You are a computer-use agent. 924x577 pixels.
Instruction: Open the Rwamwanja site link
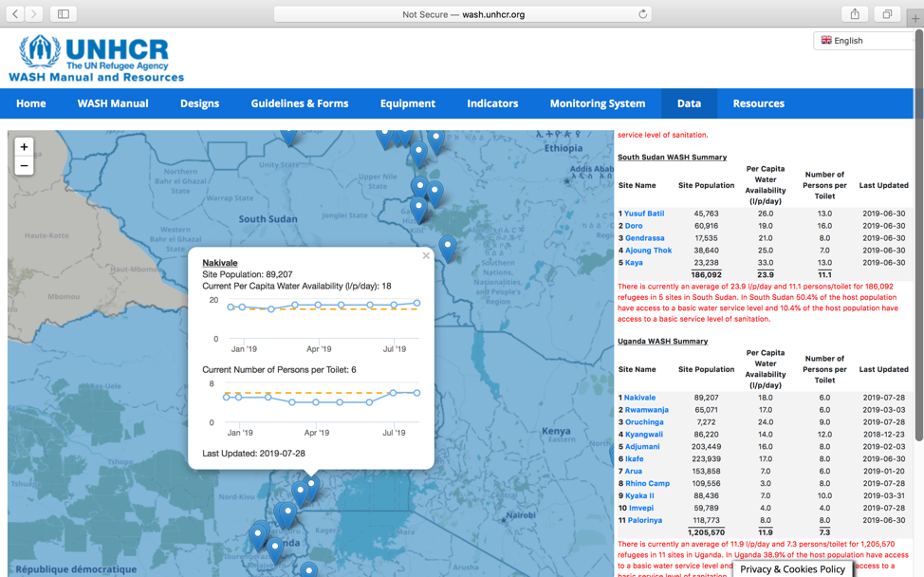tap(646, 410)
